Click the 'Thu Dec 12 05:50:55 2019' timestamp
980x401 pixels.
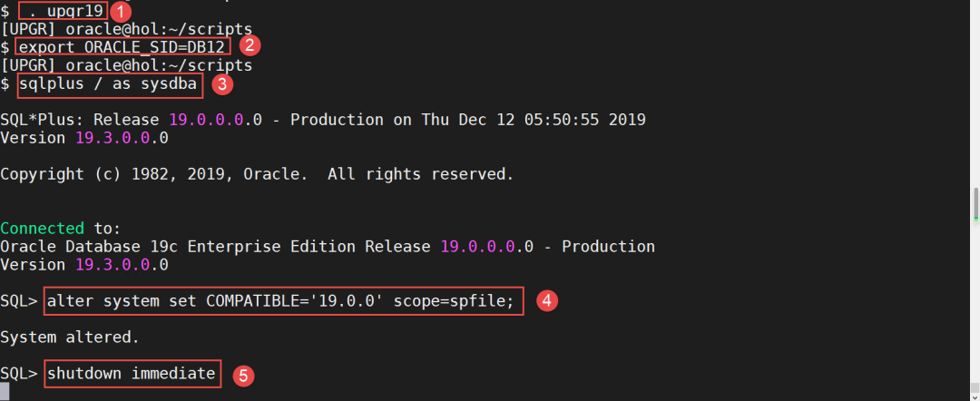(534, 120)
